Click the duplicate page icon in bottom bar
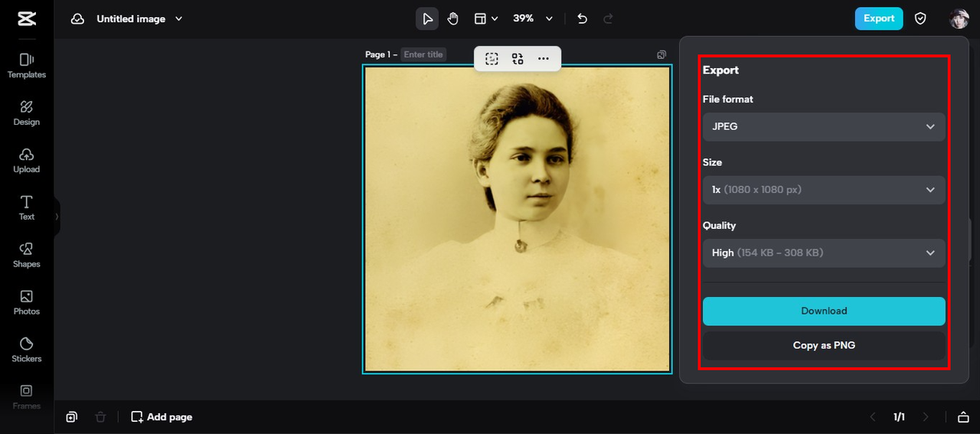 click(x=71, y=416)
